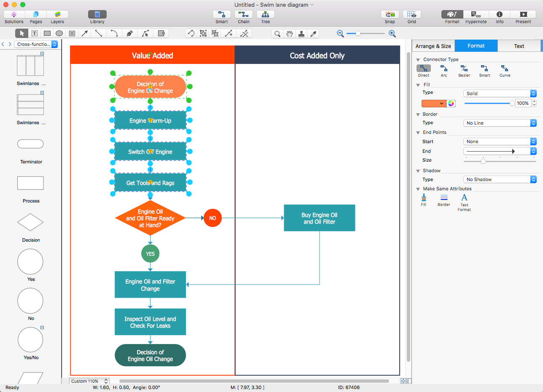Open the Fill Type dropdown
Viewport: 543px width, 392px height.
coord(500,93)
